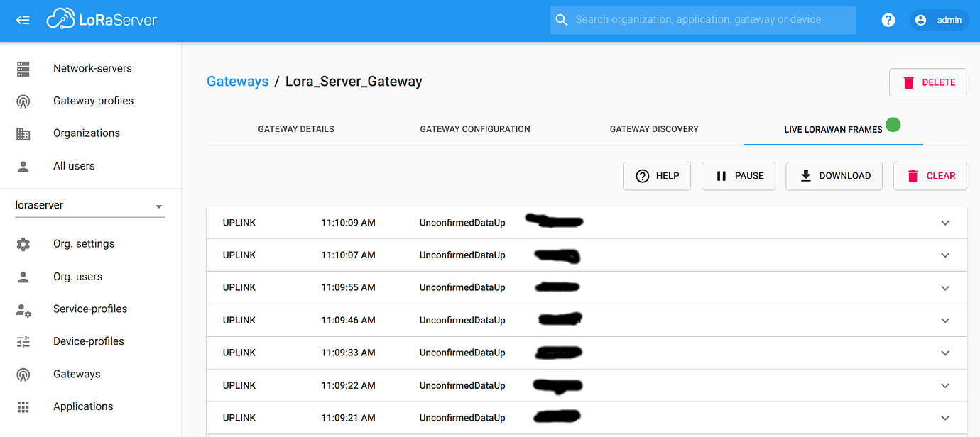
Task: Select the Device-profiles sliders icon
Action: point(23,341)
